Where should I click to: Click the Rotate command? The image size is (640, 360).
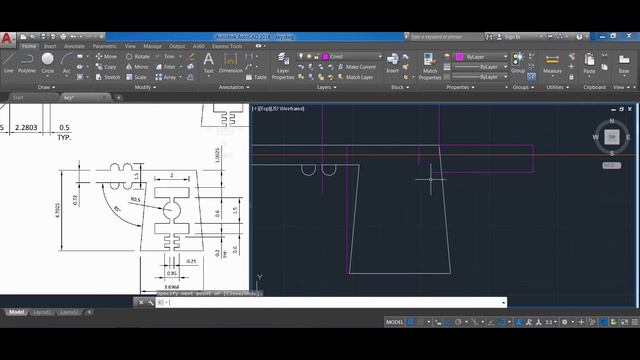(x=138, y=56)
